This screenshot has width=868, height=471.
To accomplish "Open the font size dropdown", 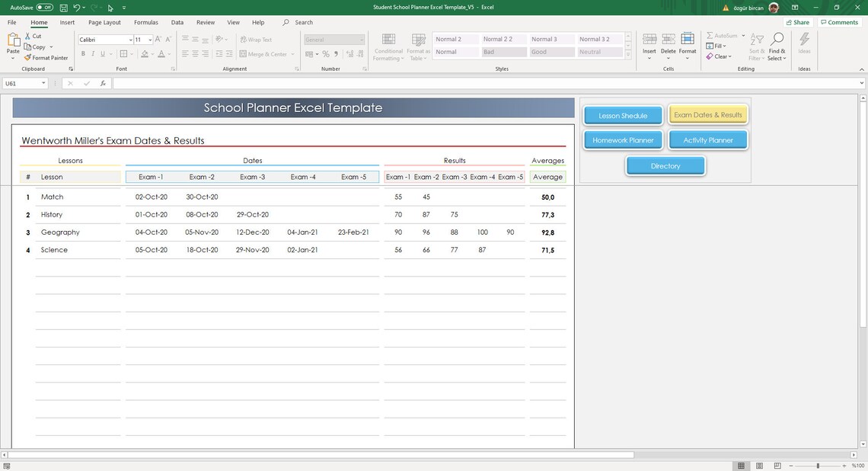I will [149, 40].
